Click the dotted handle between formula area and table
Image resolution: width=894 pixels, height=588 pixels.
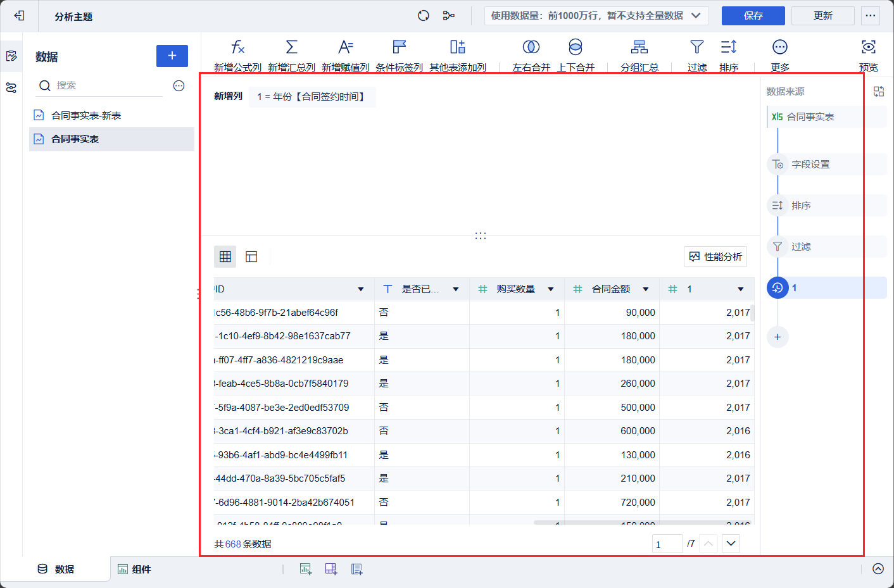(x=481, y=235)
